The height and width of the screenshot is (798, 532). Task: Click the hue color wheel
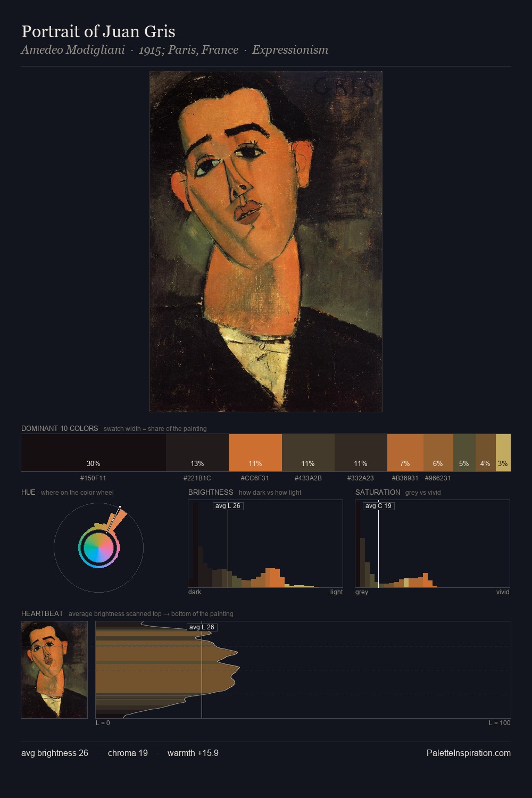tap(98, 547)
